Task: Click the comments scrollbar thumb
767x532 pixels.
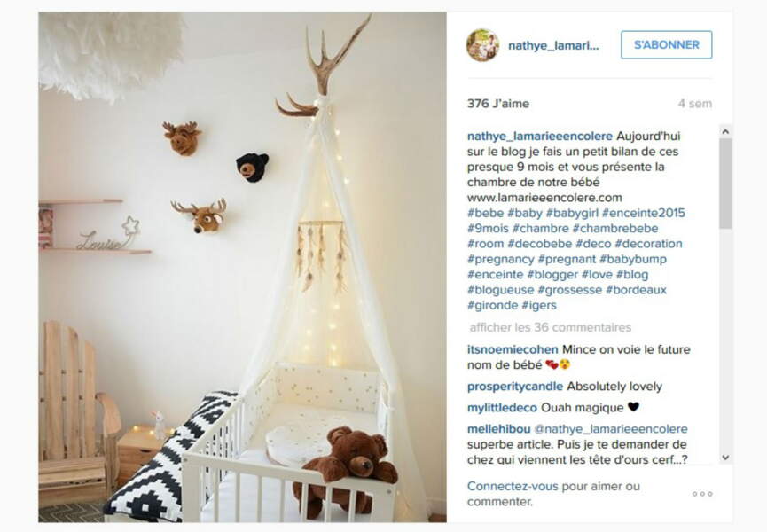Action: click(725, 184)
